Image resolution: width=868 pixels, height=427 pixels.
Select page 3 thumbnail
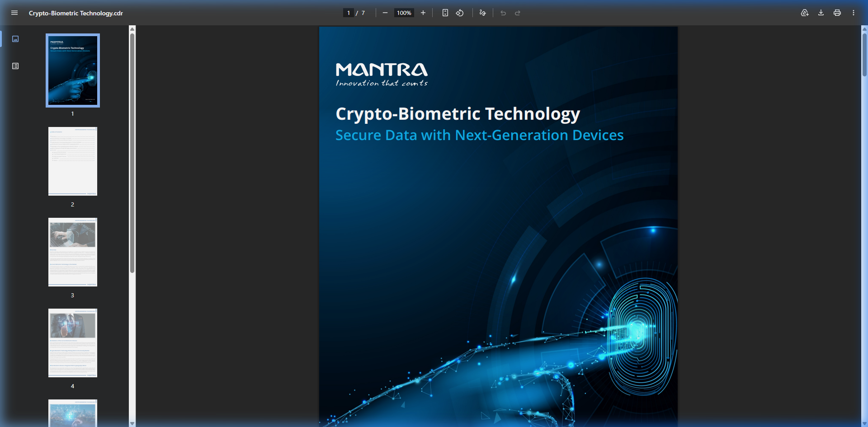(73, 252)
